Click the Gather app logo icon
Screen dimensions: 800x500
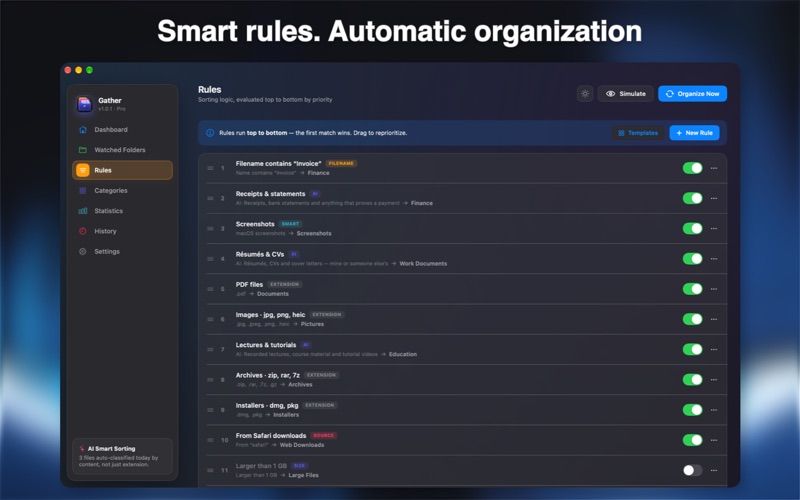(x=84, y=104)
